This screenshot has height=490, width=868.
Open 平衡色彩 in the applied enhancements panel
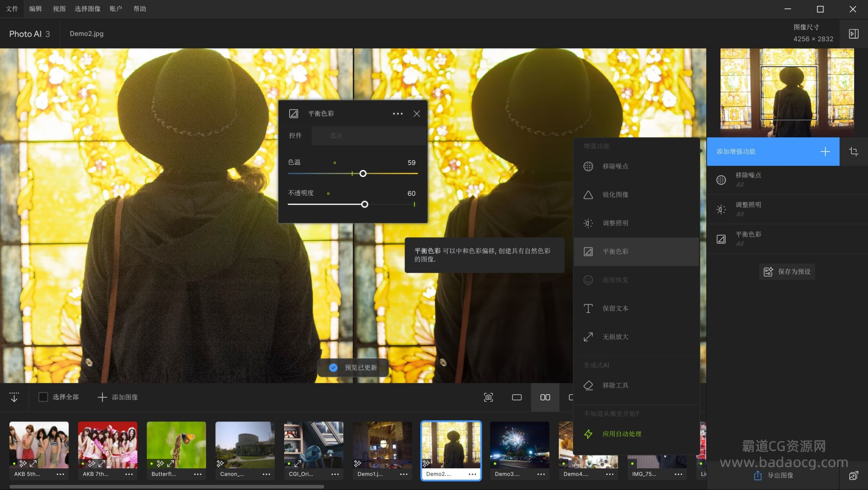(787, 239)
